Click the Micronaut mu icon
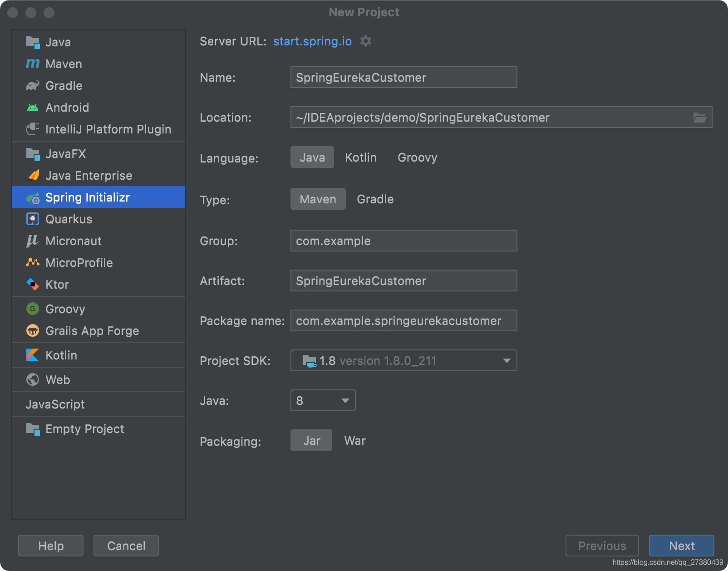The width and height of the screenshot is (728, 571). pyautogui.click(x=33, y=241)
